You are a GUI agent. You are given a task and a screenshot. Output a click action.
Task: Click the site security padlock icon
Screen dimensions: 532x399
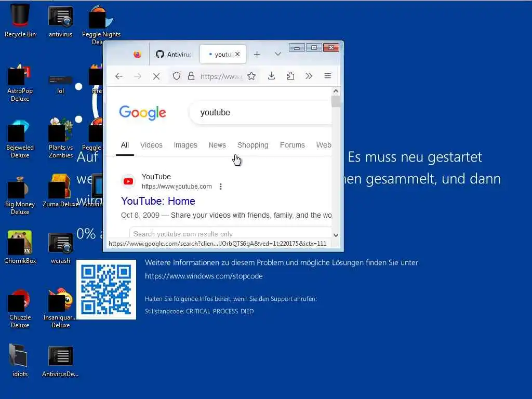[191, 76]
